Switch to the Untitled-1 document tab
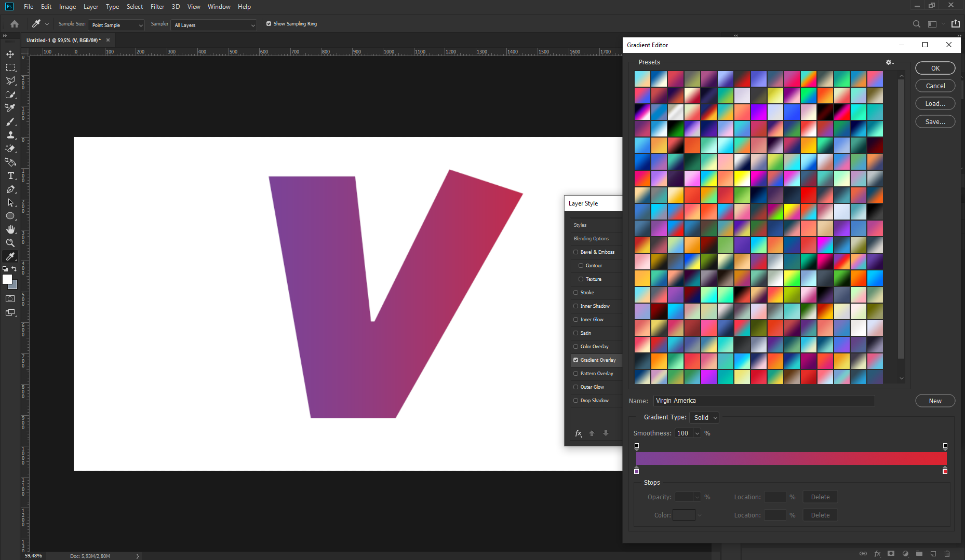This screenshot has height=560, width=965. pyautogui.click(x=64, y=40)
